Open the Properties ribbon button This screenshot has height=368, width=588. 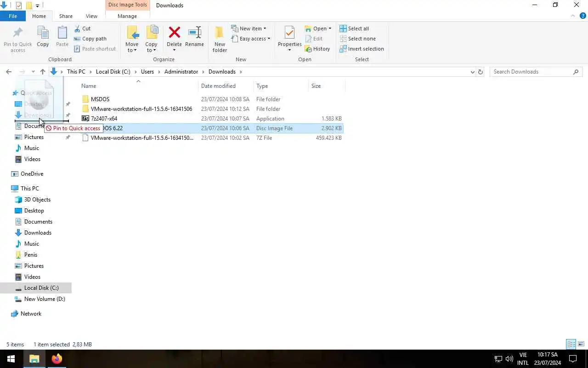[289, 39]
